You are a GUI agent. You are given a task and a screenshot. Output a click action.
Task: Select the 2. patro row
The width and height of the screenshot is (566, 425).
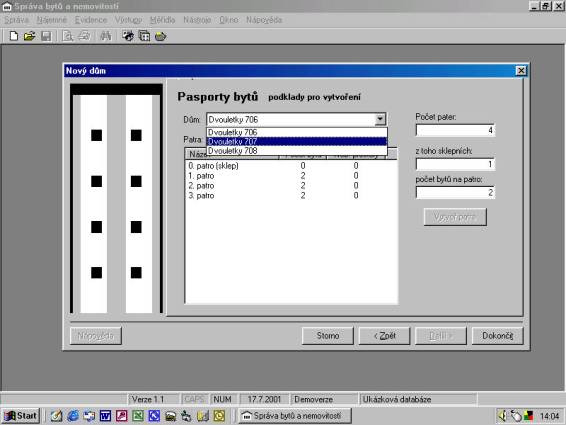click(291, 186)
